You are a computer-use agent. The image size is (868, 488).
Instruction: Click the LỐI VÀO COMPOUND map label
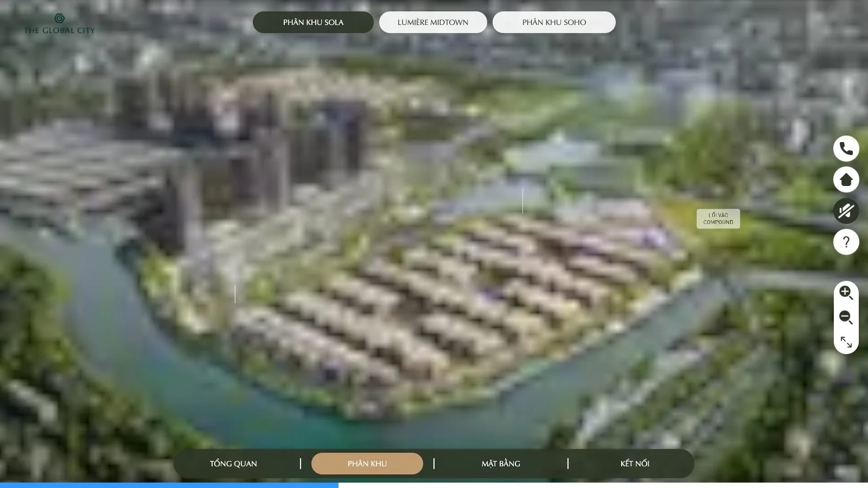pyautogui.click(x=718, y=219)
